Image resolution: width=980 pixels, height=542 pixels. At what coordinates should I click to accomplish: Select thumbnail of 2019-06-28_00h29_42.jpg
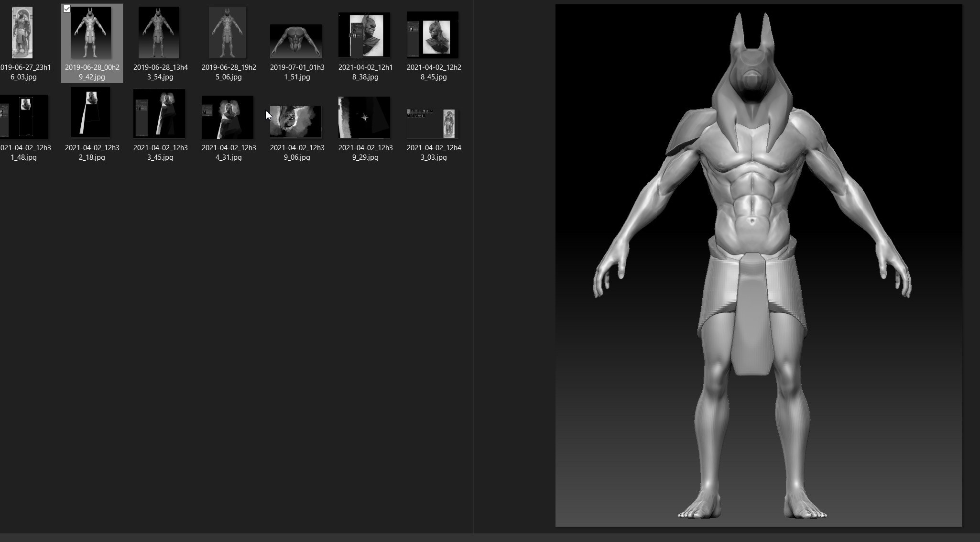coord(91,33)
